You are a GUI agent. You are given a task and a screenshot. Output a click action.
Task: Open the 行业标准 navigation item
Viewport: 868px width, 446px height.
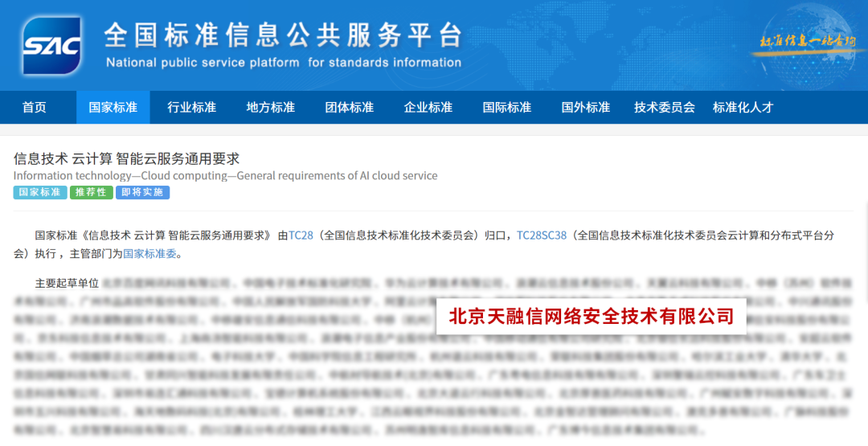(191, 108)
